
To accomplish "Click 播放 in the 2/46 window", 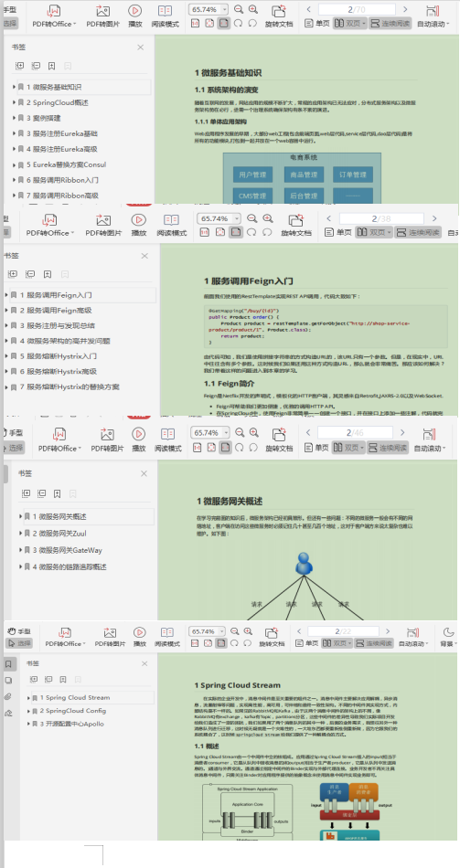I will coord(139,440).
